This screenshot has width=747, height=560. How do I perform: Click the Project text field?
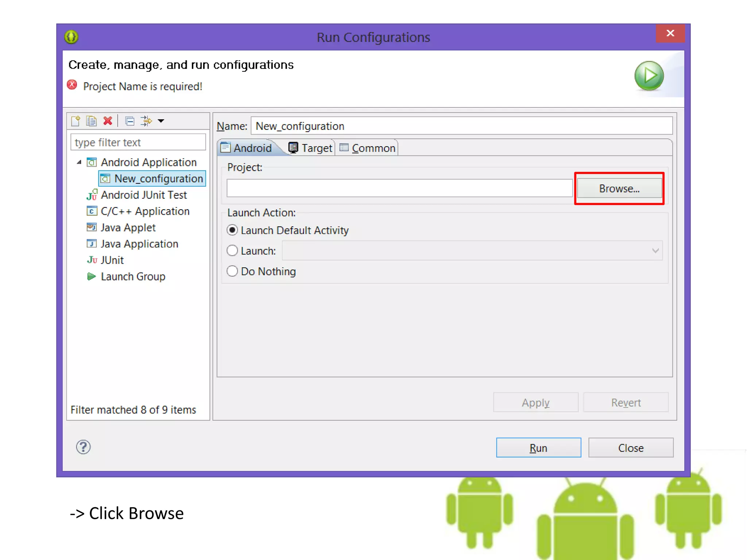(x=399, y=188)
